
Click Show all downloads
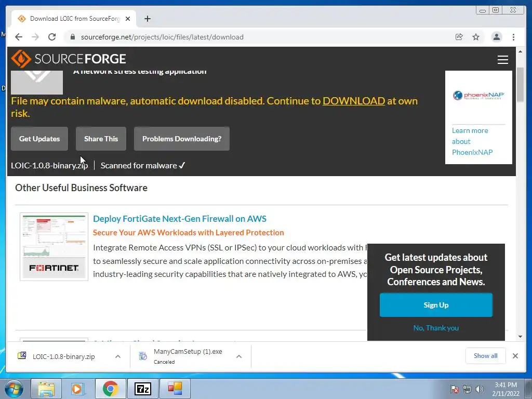pyautogui.click(x=486, y=355)
